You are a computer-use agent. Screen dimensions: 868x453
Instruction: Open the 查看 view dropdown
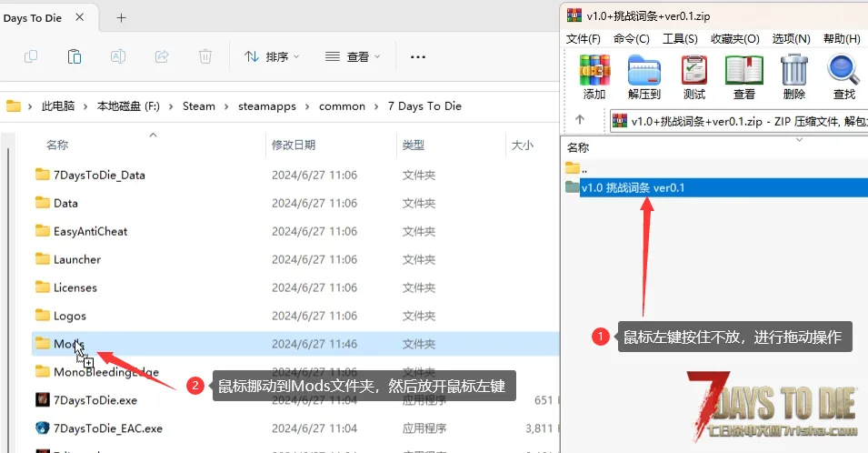pos(353,56)
